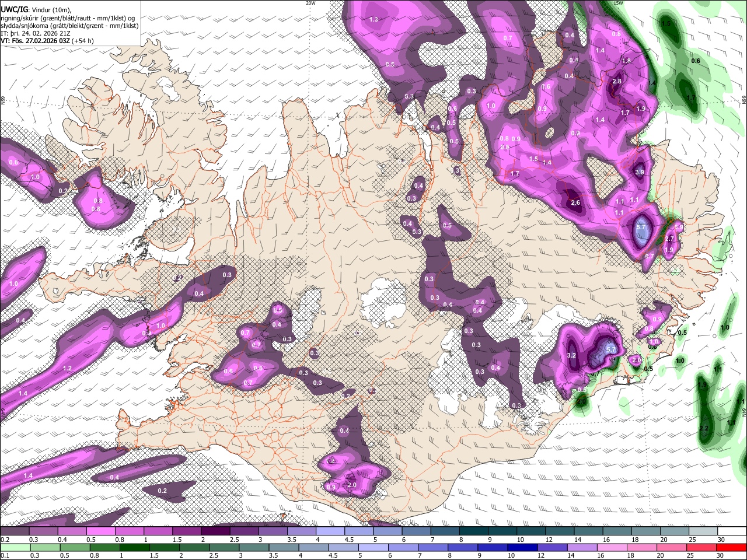Viewport: 747px width, 560px height.
Task: Click the 'slydda/snjókoma' legend description line
Action: click(x=70, y=26)
